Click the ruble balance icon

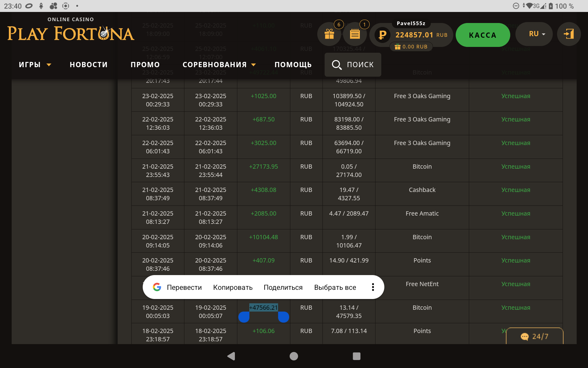click(382, 35)
